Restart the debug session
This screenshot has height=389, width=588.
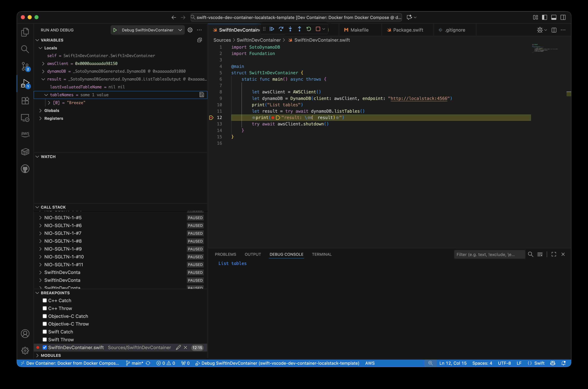coord(309,29)
